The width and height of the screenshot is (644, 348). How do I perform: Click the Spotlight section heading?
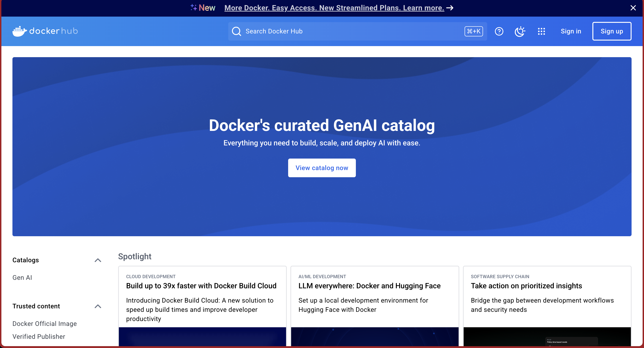pyautogui.click(x=135, y=257)
